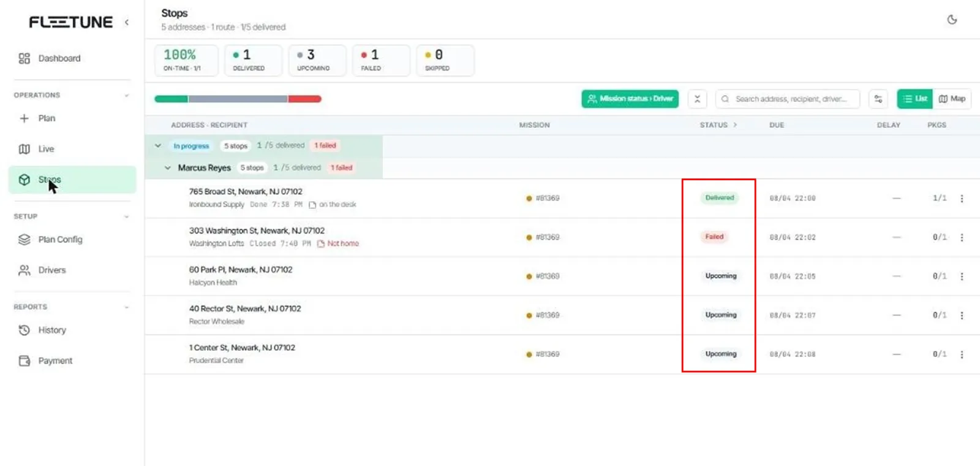Viewport: 980px width, 466px height.
Task: Click mission #81369 on 1 Center St row
Action: pos(543,354)
